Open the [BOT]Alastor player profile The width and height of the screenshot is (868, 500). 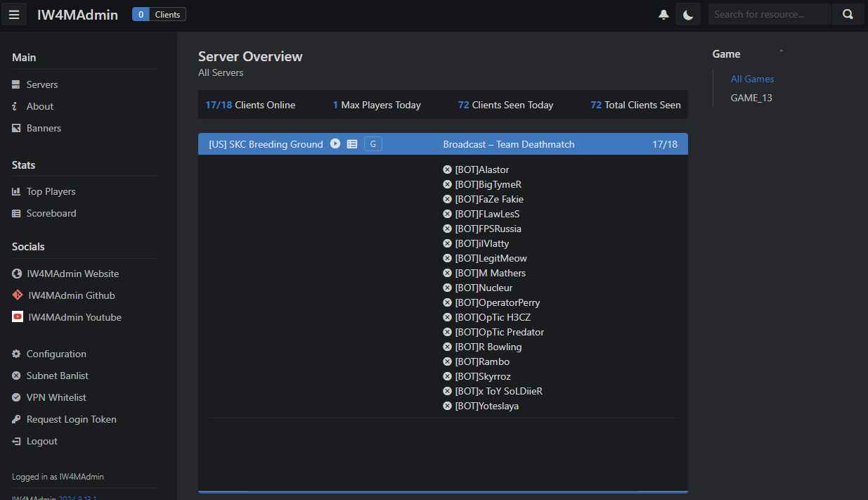point(482,169)
